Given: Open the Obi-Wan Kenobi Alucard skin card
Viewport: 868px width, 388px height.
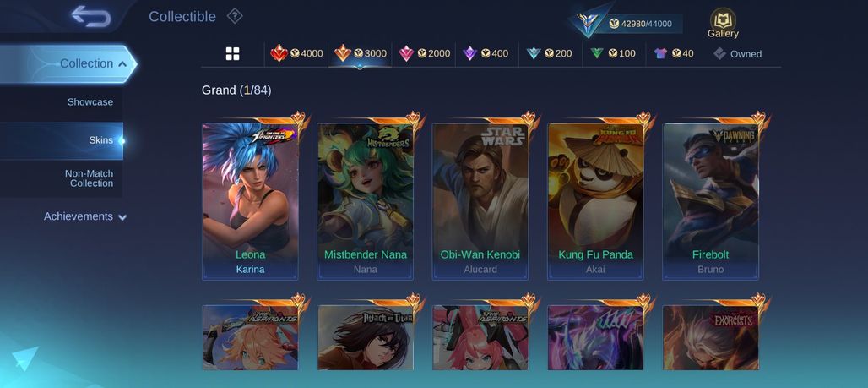Looking at the screenshot, I should pos(480,201).
